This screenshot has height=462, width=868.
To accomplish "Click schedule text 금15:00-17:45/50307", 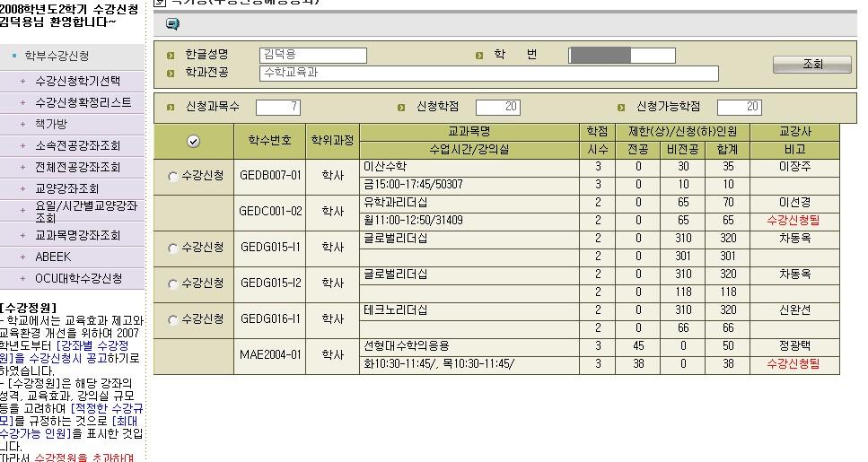I will (x=413, y=184).
